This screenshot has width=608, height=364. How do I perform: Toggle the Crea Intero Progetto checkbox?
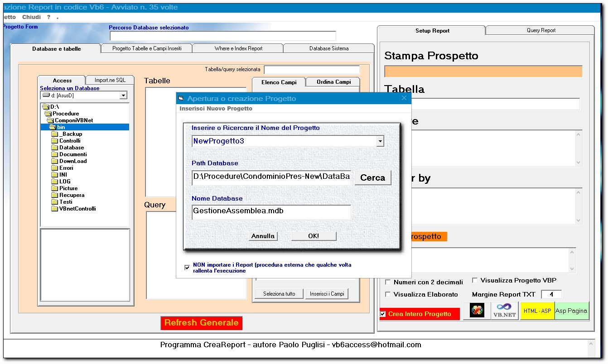[383, 314]
